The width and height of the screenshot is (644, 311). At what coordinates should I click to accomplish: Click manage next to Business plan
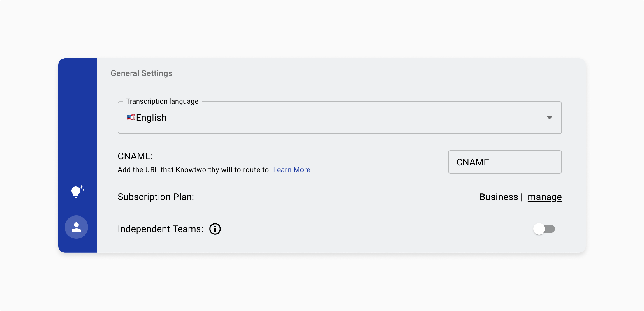[544, 197]
